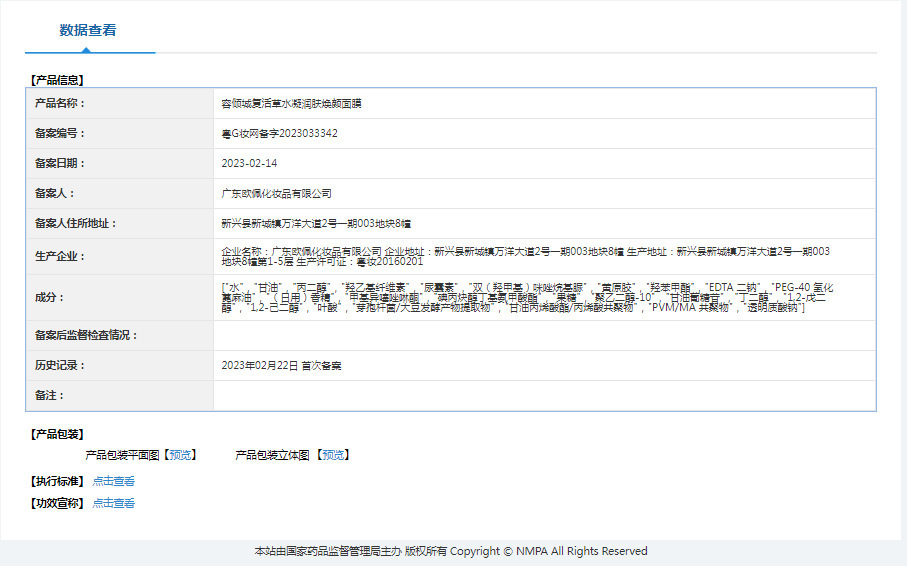Select registration number 粤G妆网备字2023033342

pos(279,134)
